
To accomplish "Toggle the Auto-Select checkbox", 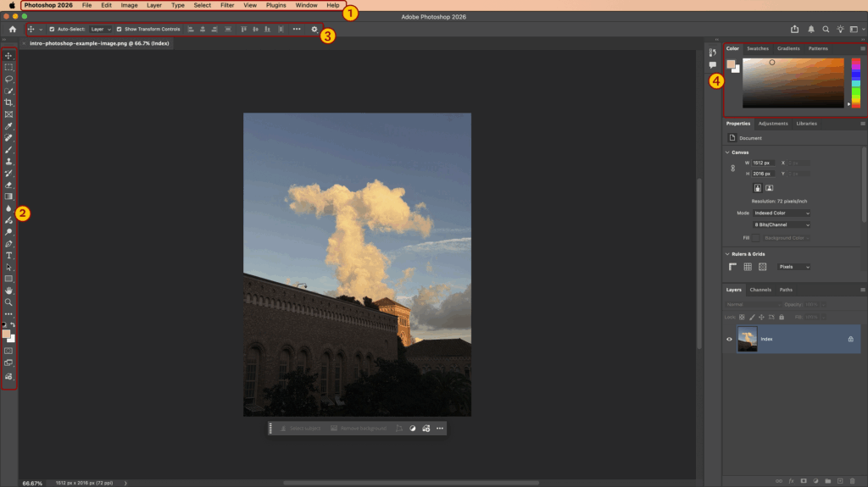I will pyautogui.click(x=52, y=29).
